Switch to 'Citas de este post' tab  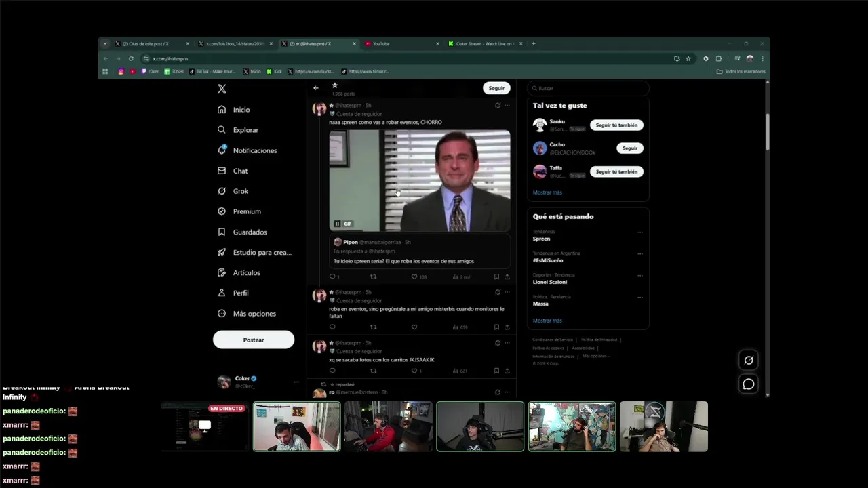[152, 44]
